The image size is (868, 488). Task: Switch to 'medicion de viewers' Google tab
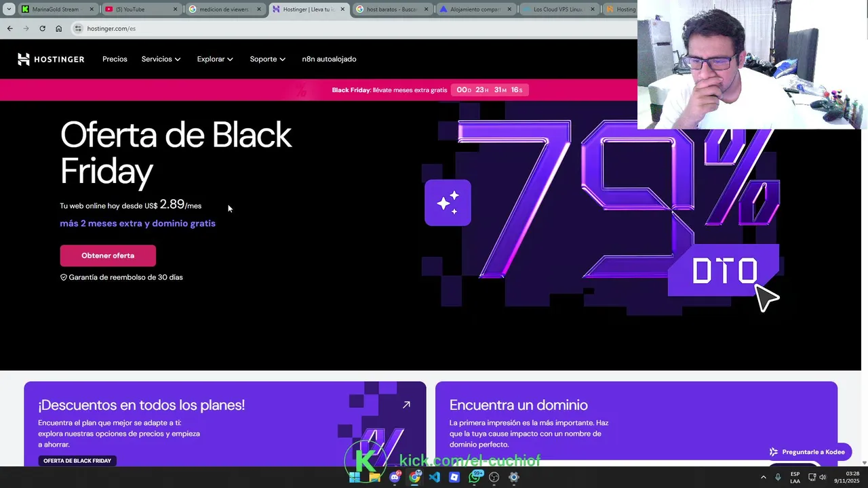(224, 9)
